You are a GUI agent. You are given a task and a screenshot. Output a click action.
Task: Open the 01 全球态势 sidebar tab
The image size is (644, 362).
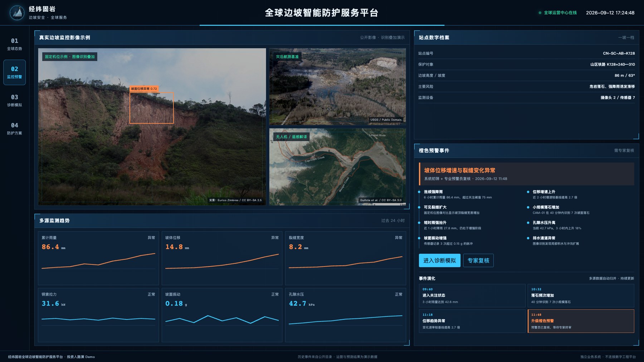click(14, 44)
